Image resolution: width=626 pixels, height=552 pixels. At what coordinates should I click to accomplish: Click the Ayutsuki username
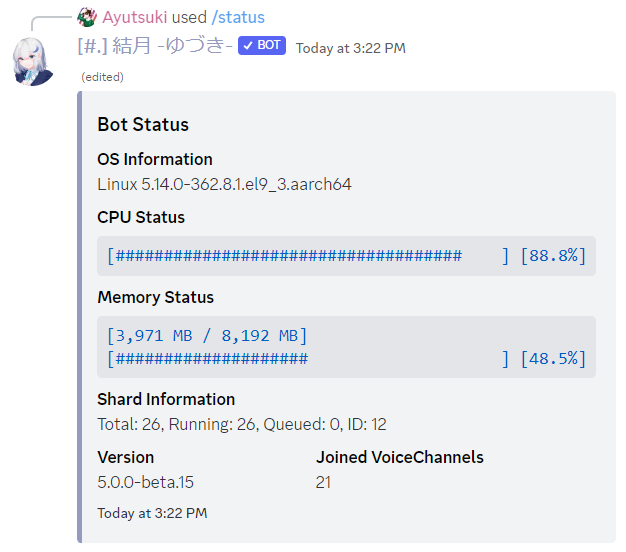click(x=135, y=17)
